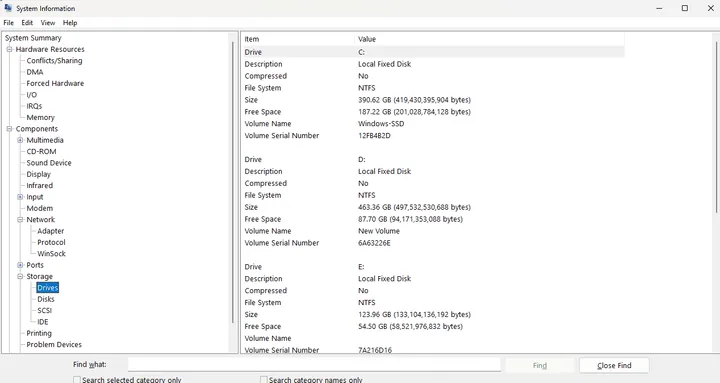Image resolution: width=720 pixels, height=383 pixels.
Task: Select Forced Hardware tree item
Action: tap(55, 84)
